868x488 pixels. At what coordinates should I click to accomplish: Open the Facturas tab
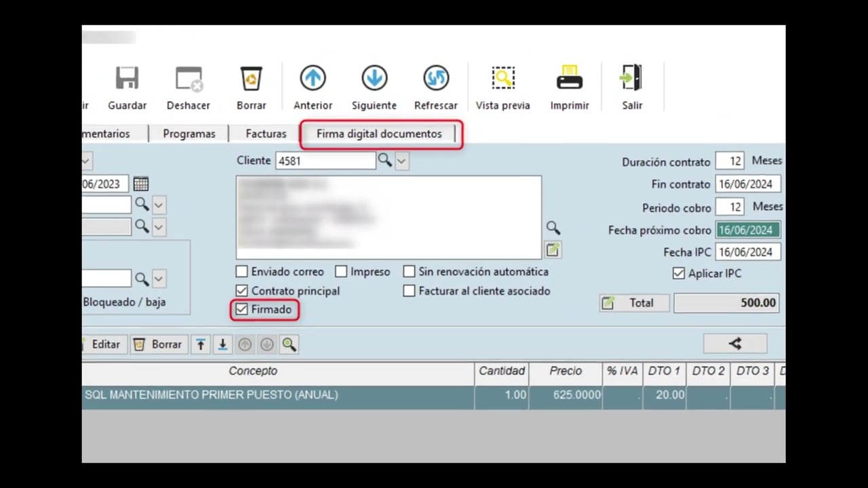266,134
